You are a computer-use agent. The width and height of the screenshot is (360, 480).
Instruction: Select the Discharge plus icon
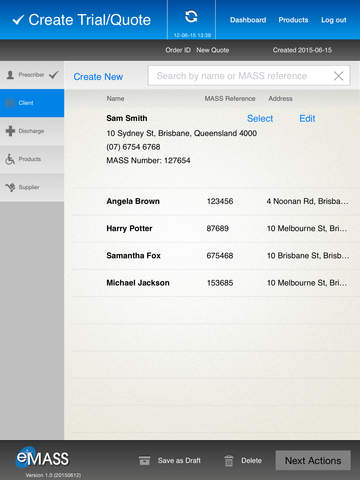(10, 131)
